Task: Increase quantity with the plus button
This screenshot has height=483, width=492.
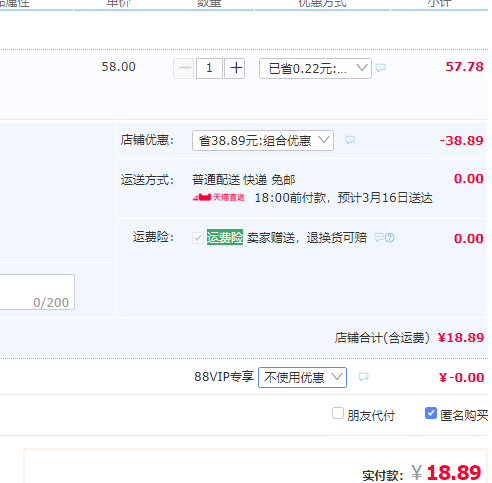Action: (x=235, y=68)
